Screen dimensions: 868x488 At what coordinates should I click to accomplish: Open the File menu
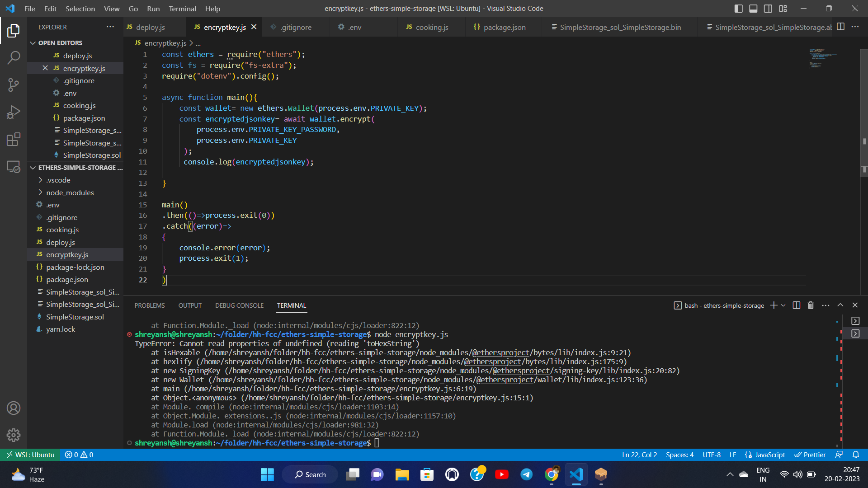tap(30, 9)
